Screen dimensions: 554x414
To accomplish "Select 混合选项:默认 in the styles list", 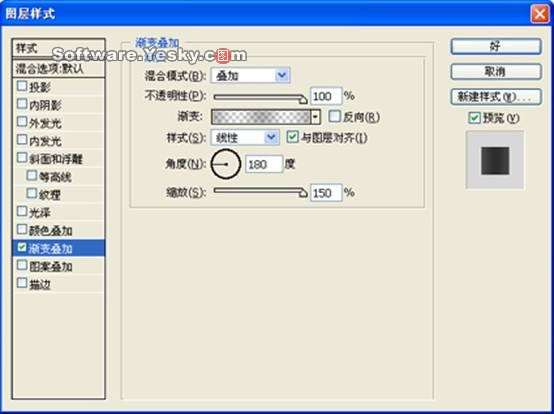I will pyautogui.click(x=59, y=69).
